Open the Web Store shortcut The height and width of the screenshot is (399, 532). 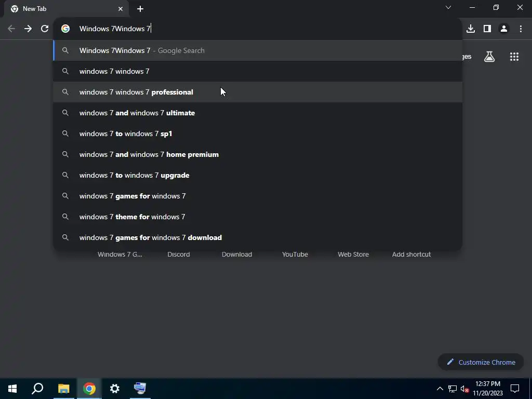coord(353,254)
